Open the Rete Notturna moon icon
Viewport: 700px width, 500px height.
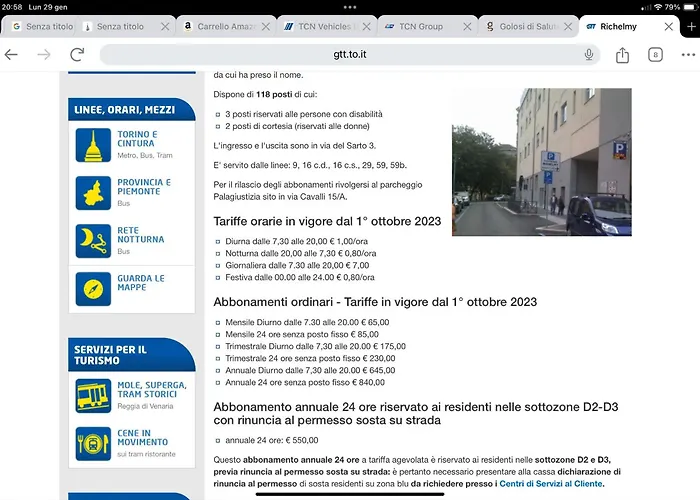click(93, 241)
